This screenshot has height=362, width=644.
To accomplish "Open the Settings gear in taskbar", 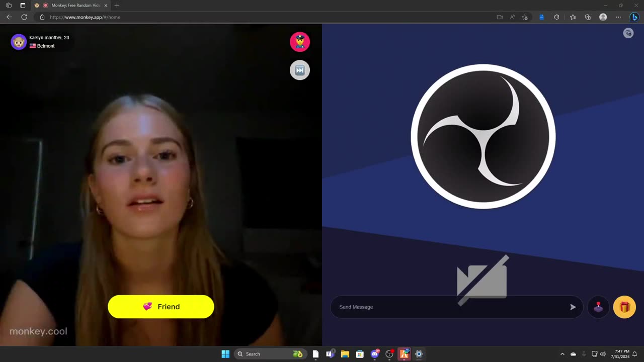I will point(419,354).
